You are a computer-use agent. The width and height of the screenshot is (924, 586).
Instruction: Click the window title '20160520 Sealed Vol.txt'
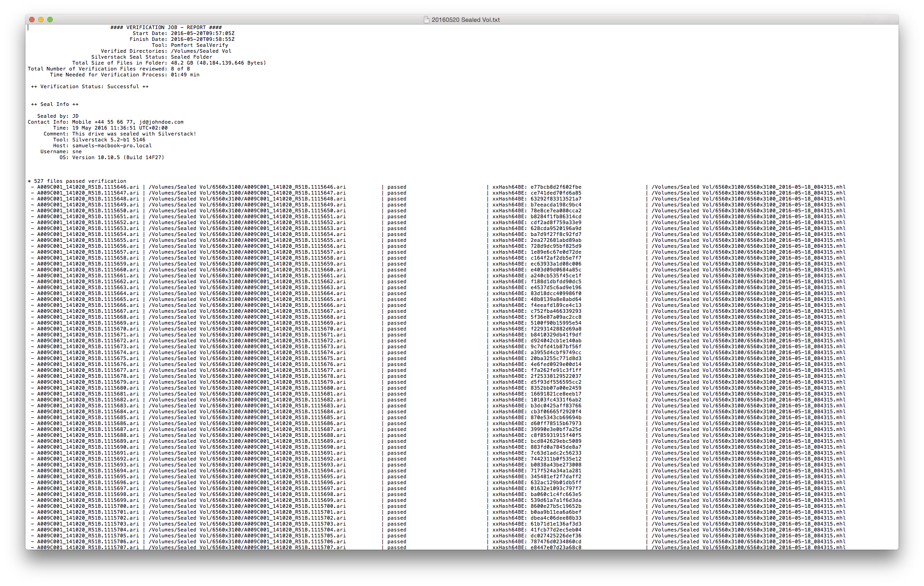[466, 20]
